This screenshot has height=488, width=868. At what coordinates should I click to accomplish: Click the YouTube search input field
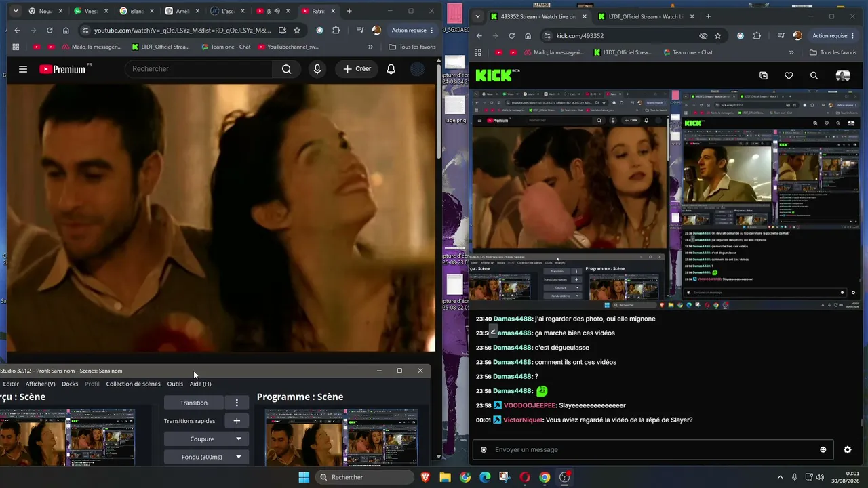[x=199, y=69]
